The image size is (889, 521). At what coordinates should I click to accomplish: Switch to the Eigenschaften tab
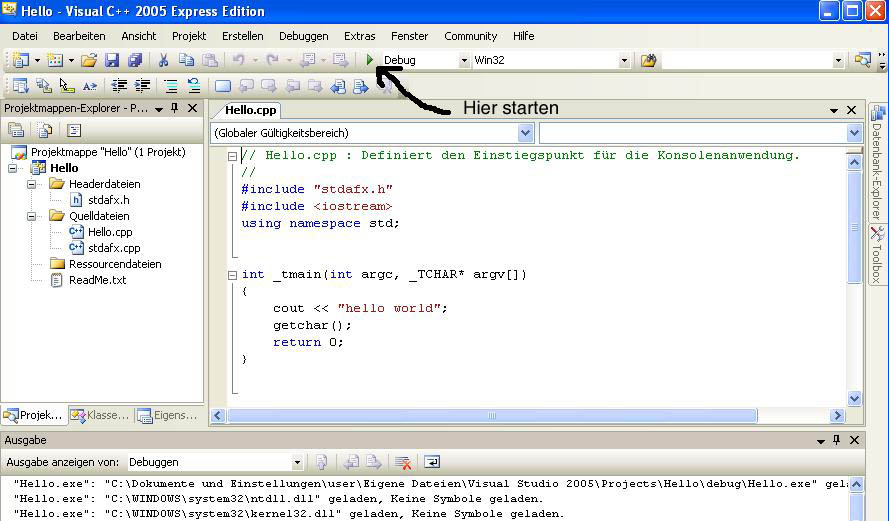[168, 416]
